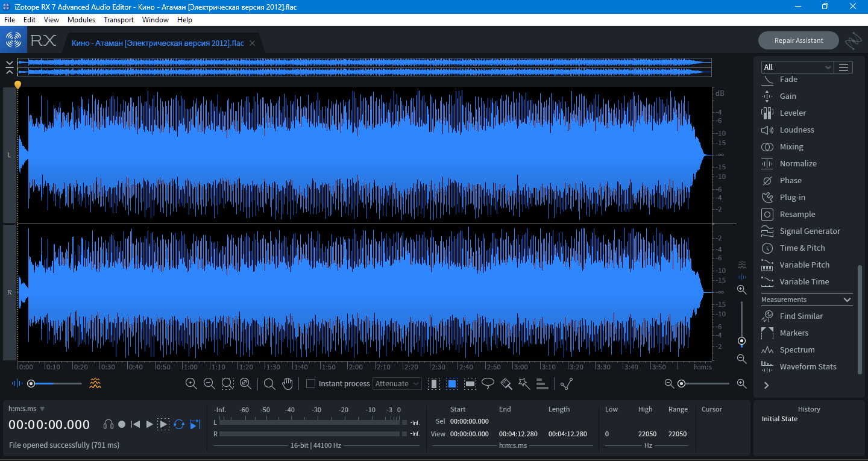Activate the Grab hand tool
868x461 pixels.
[x=288, y=384]
